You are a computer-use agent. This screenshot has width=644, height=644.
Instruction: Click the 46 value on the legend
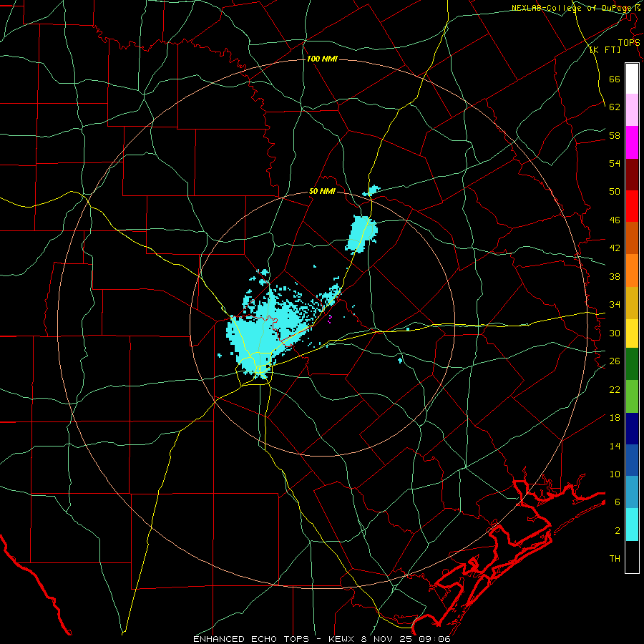point(615,220)
